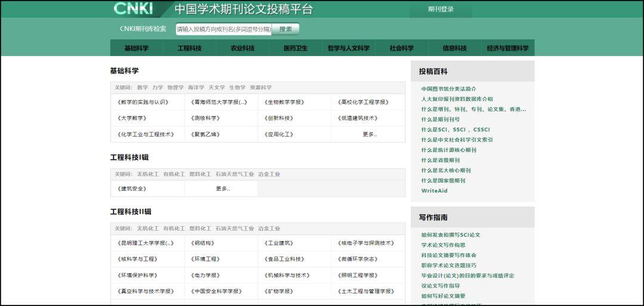Open the 基础科学 navigation tab
The image size is (644, 306).
(137, 48)
